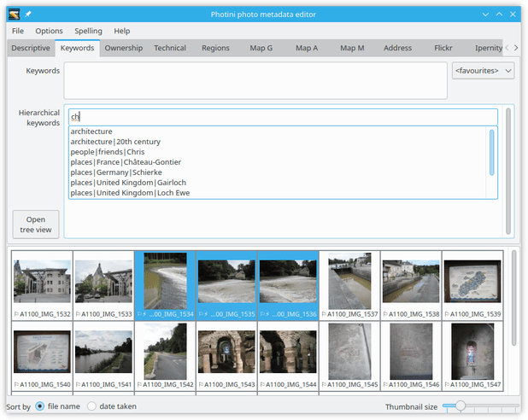The width and height of the screenshot is (528, 420).
Task: Select thumbnail A1100_IMG_1537
Action: pos(349,284)
